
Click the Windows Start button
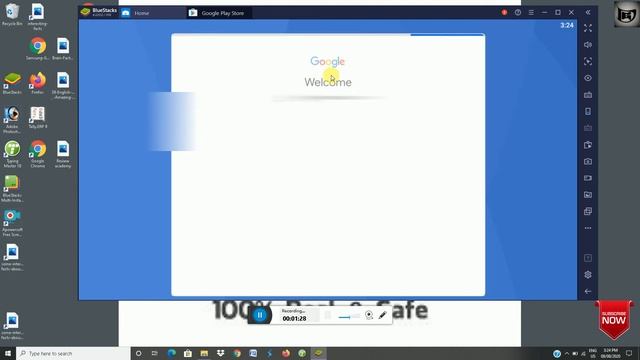point(7,353)
